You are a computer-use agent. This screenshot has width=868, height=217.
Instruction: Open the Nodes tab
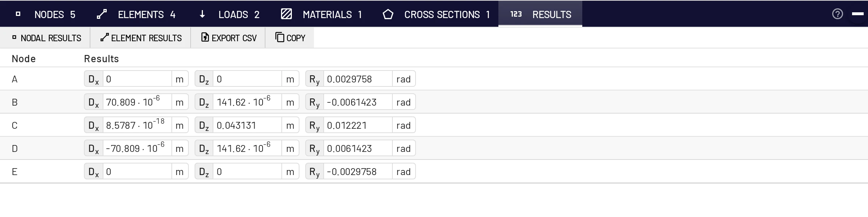click(46, 14)
